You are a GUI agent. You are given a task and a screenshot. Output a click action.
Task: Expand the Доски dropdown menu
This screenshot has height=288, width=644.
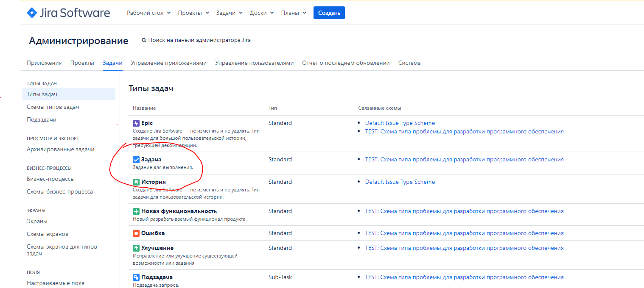(262, 13)
